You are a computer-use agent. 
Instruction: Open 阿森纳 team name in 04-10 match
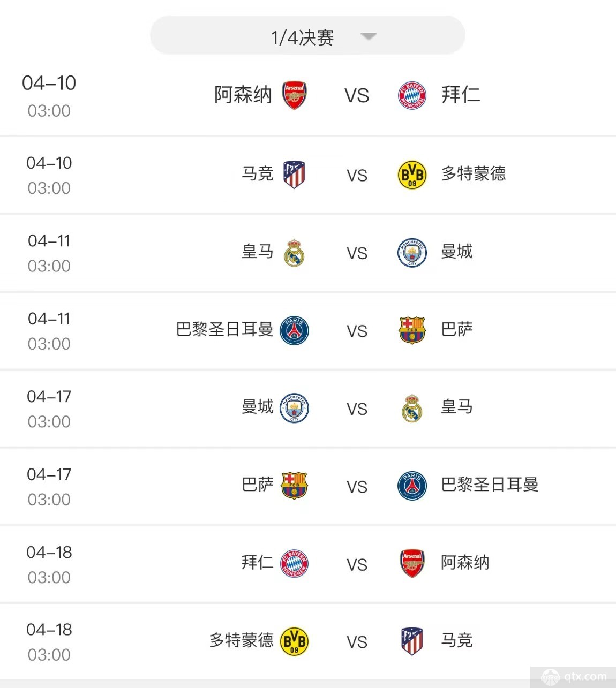243,95
